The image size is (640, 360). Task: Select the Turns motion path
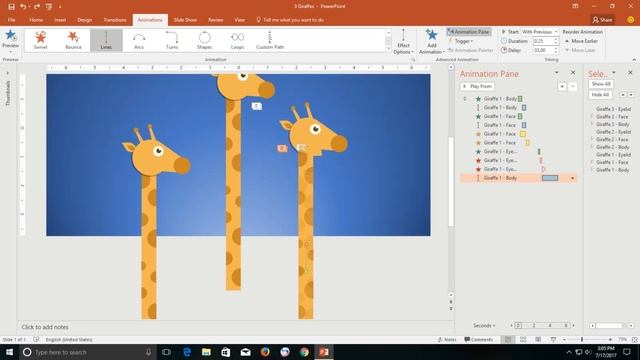point(172,40)
